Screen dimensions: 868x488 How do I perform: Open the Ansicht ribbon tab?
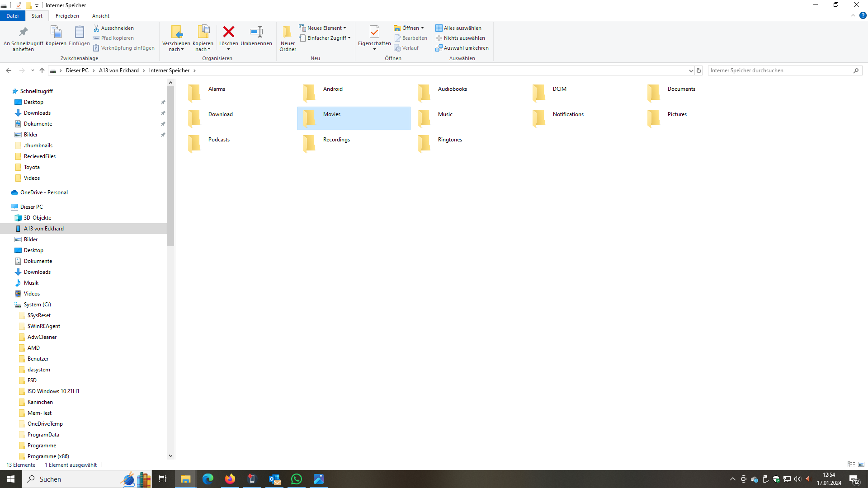[101, 16]
